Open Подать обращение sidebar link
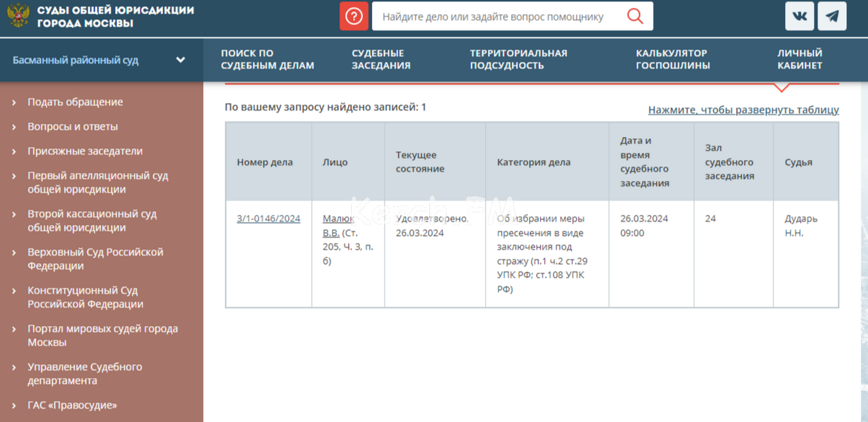868x422 pixels. point(75,102)
